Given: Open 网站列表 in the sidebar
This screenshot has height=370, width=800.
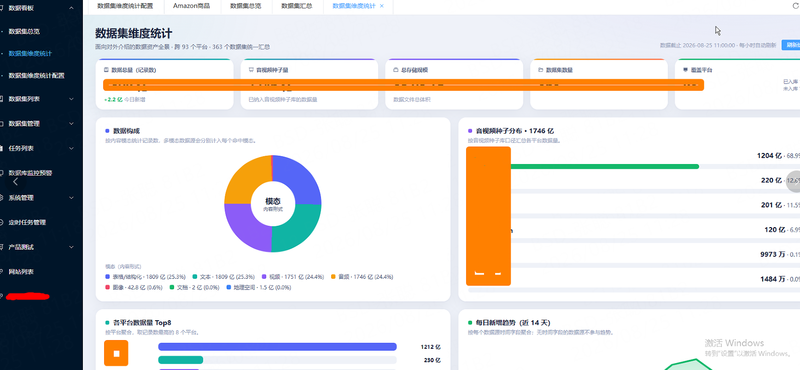Looking at the screenshot, I should pos(21,272).
